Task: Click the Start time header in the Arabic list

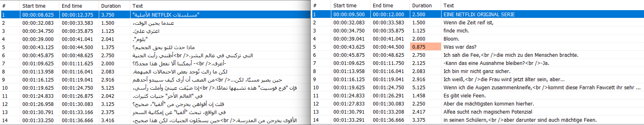Action: coord(34,6)
